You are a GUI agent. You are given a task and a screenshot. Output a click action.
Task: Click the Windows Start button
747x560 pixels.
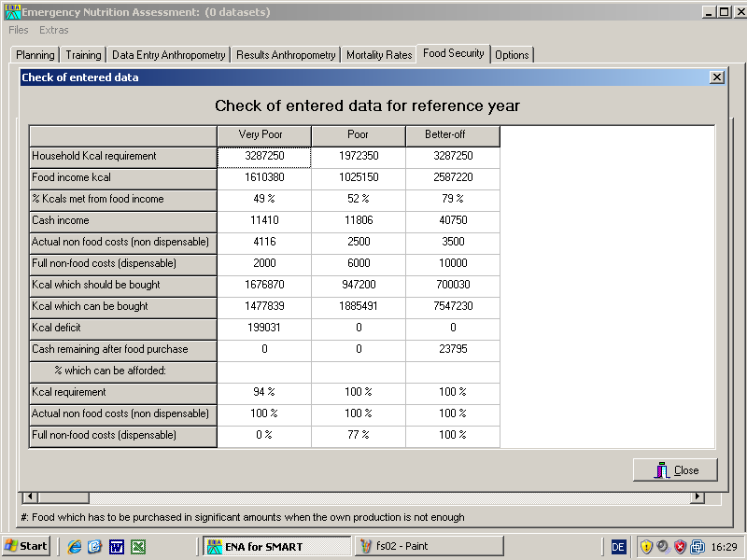pyautogui.click(x=26, y=546)
